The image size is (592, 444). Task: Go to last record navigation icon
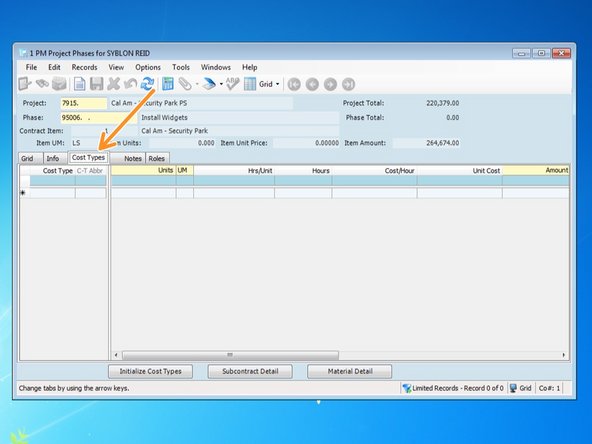point(348,84)
